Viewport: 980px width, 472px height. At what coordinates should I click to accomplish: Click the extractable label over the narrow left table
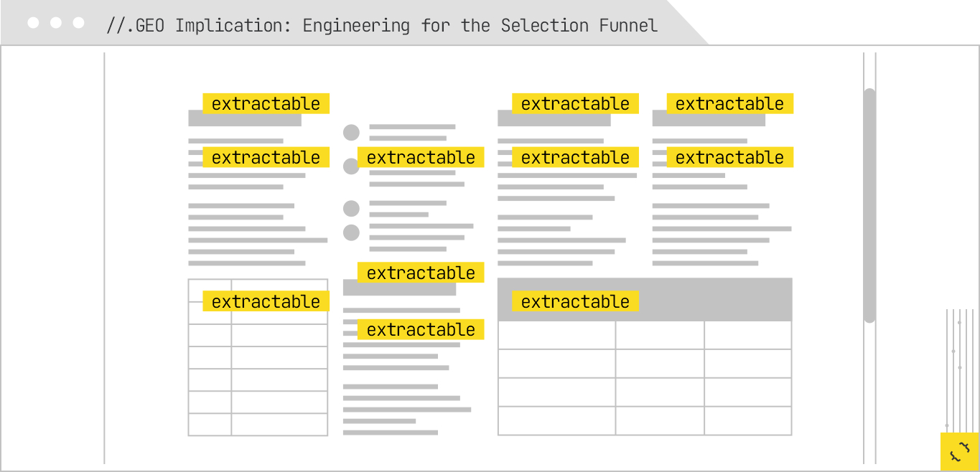click(x=266, y=301)
